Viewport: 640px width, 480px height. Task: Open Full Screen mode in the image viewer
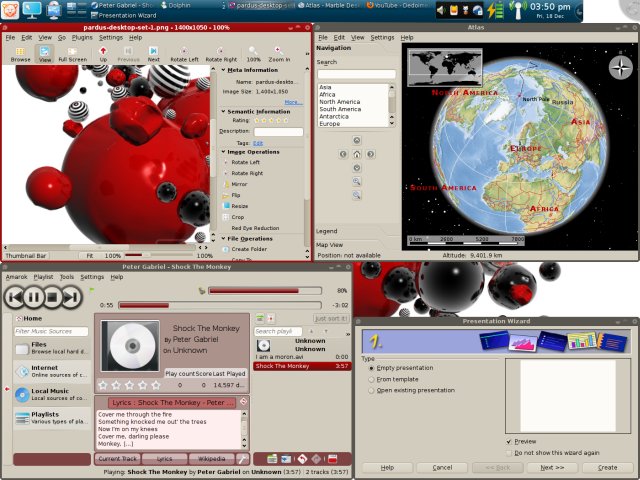[x=72, y=51]
